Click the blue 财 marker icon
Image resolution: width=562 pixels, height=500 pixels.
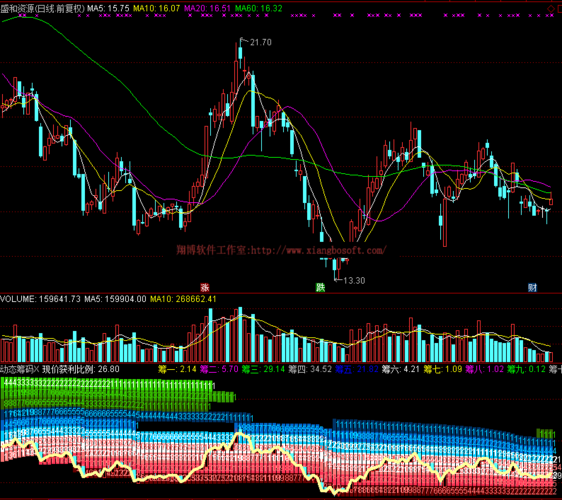pyautogui.click(x=532, y=287)
